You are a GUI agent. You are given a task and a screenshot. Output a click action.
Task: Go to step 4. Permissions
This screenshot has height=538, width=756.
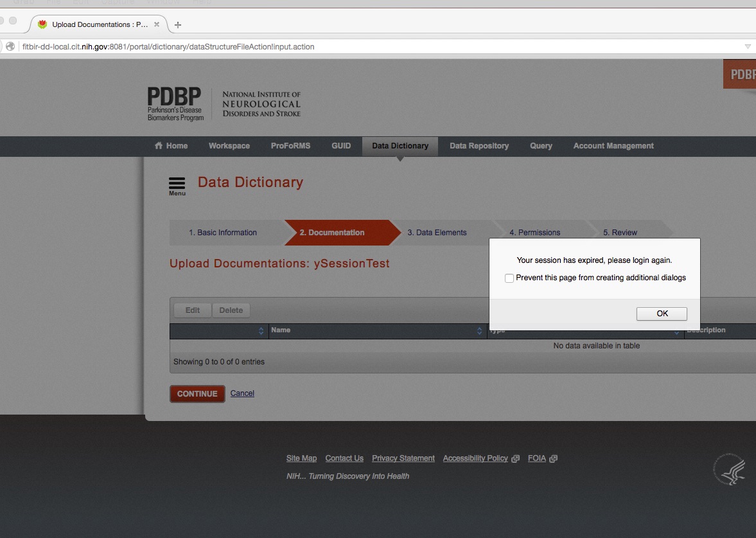(x=534, y=233)
